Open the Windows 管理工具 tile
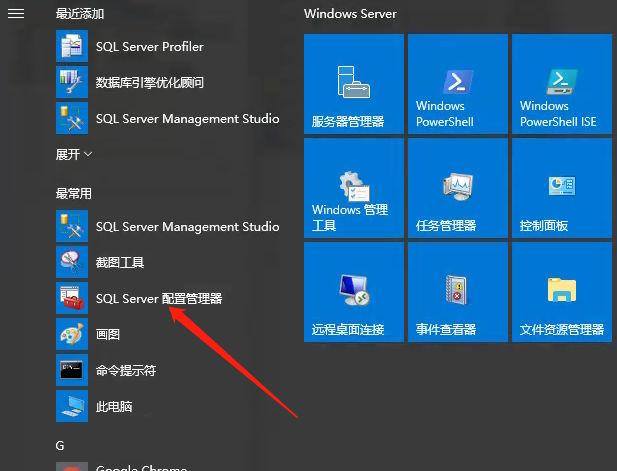The height and width of the screenshot is (471, 617). pyautogui.click(x=354, y=188)
